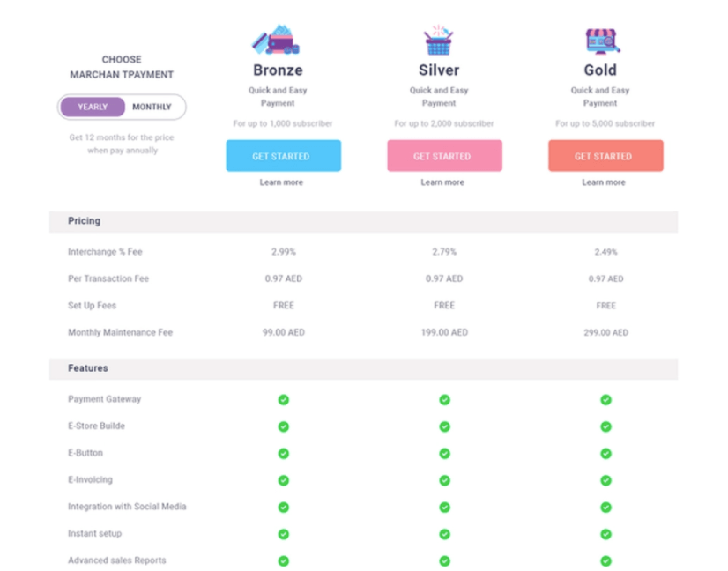Switch billing to Monthly
The height and width of the screenshot is (571, 728).
(x=153, y=107)
